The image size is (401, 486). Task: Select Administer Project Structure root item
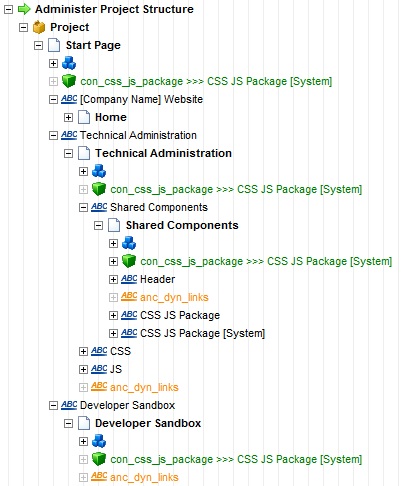pyautogui.click(x=114, y=9)
